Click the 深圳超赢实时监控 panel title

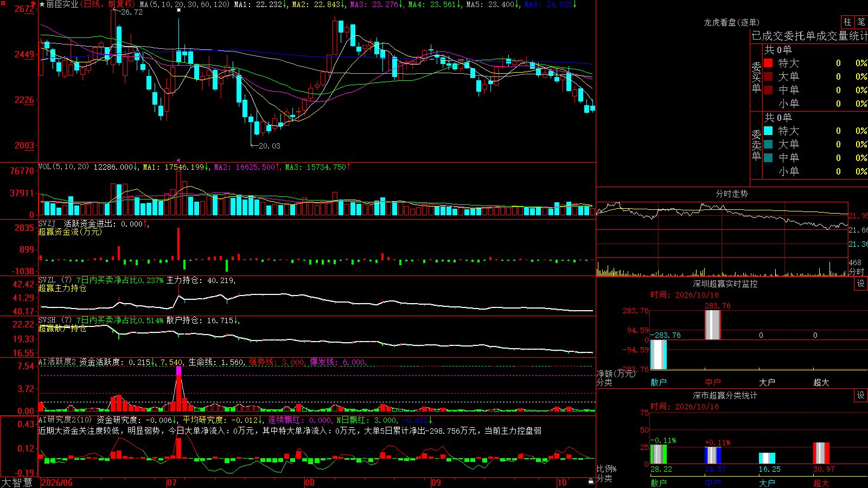(x=725, y=284)
